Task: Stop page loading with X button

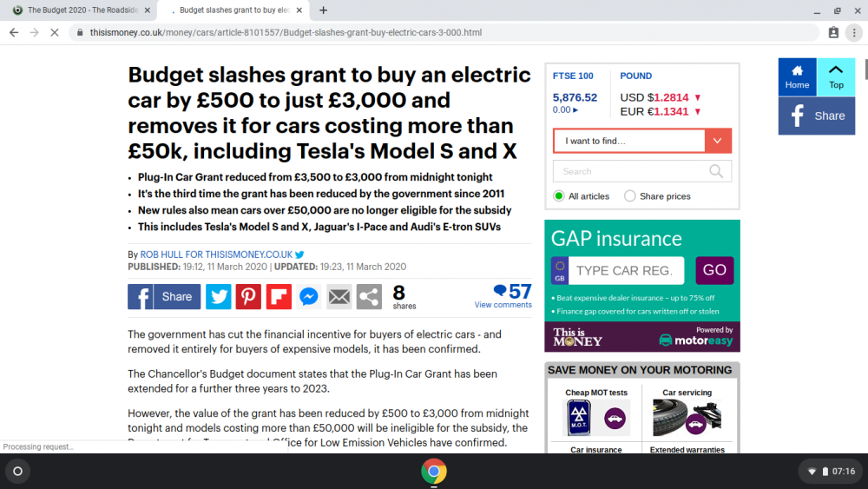Action: (x=55, y=33)
